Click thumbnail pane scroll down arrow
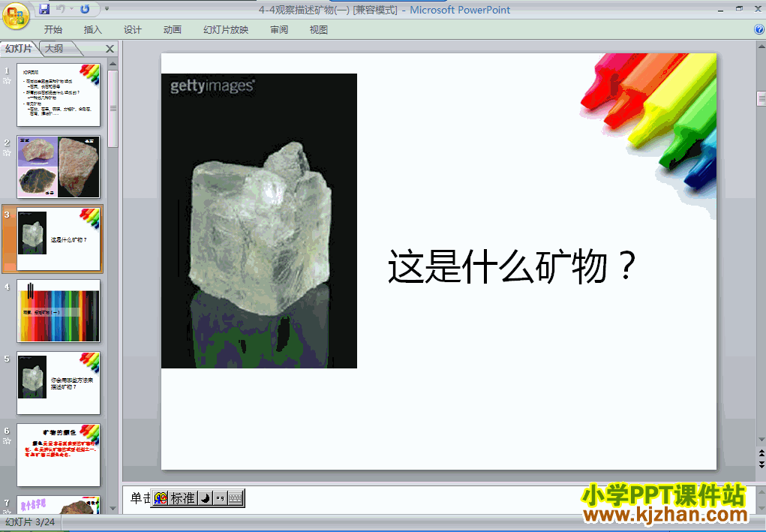 [113, 509]
